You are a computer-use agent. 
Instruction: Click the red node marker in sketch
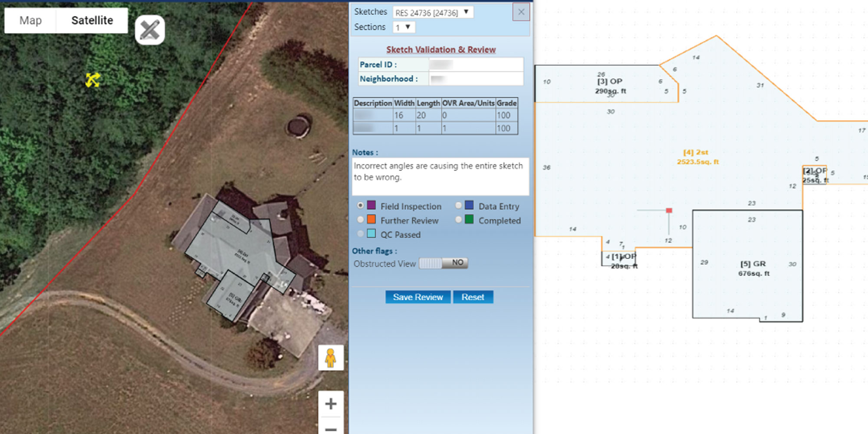coord(669,210)
